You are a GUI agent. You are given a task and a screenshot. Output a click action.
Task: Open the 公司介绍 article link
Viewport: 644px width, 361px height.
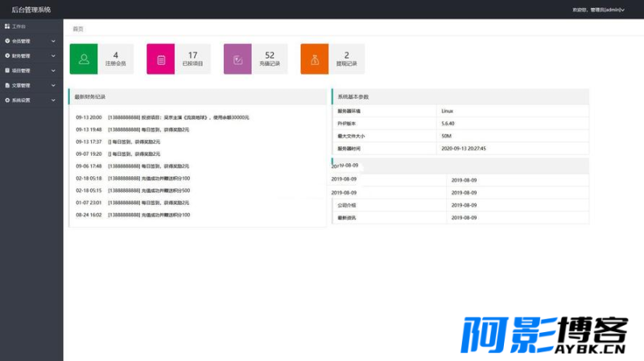pos(348,205)
